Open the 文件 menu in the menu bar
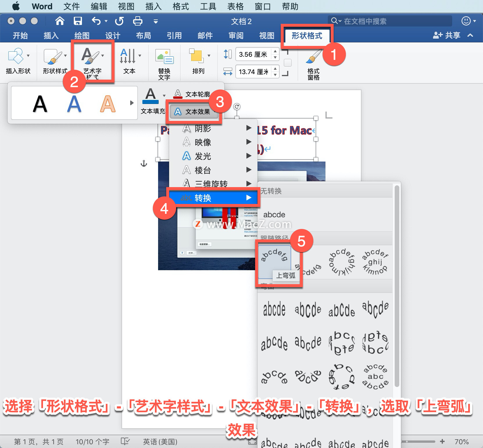The image size is (483, 448). [71, 6]
